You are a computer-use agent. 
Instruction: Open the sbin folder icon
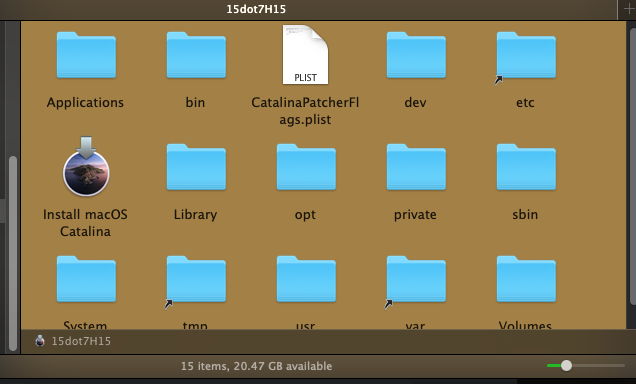pyautogui.click(x=526, y=167)
